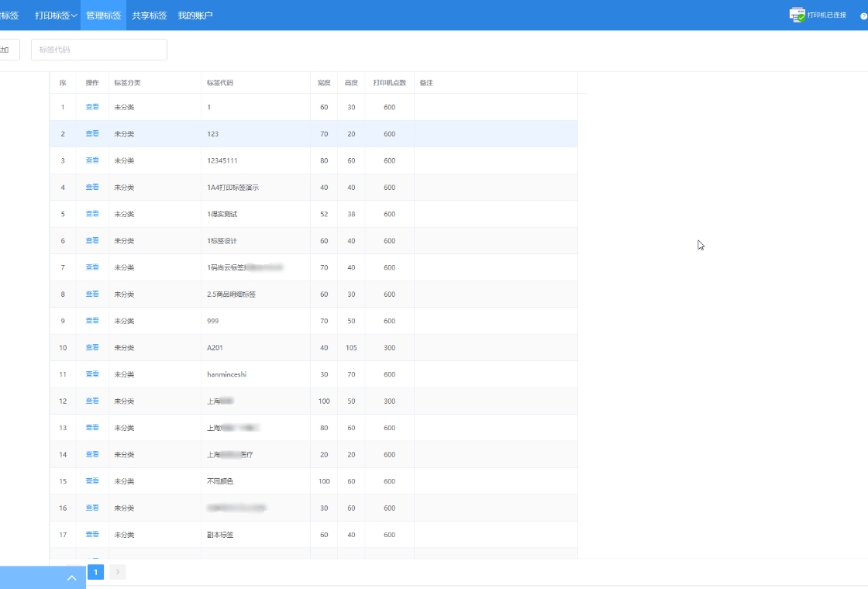Viewport: 868px width, 589px height.
Task: Open 查看 for row 14
Action: point(92,454)
